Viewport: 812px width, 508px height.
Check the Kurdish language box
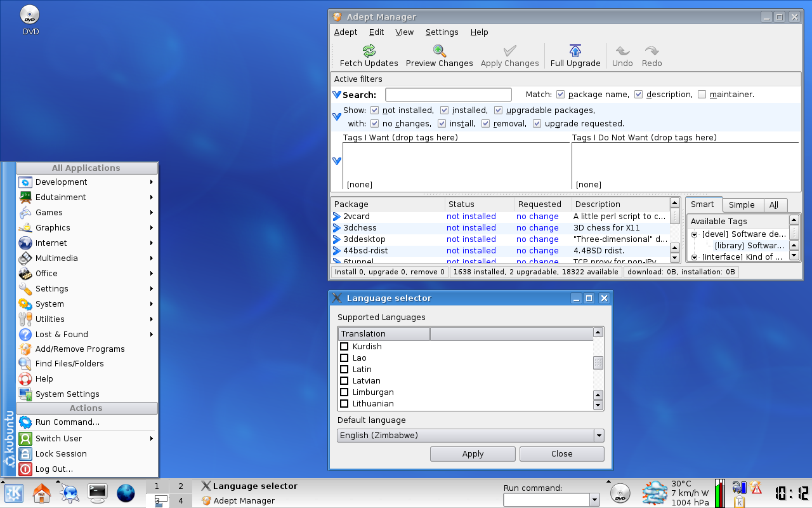tap(344, 346)
